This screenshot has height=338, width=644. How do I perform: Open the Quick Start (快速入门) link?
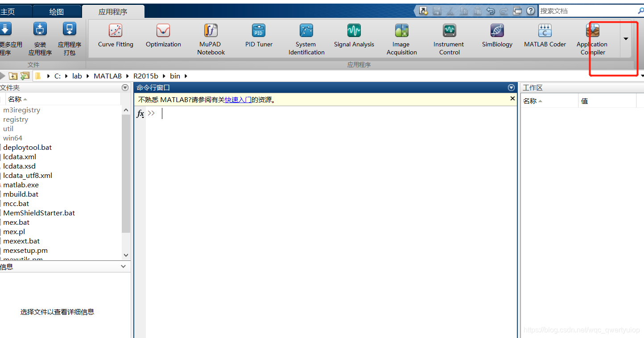coord(238,100)
